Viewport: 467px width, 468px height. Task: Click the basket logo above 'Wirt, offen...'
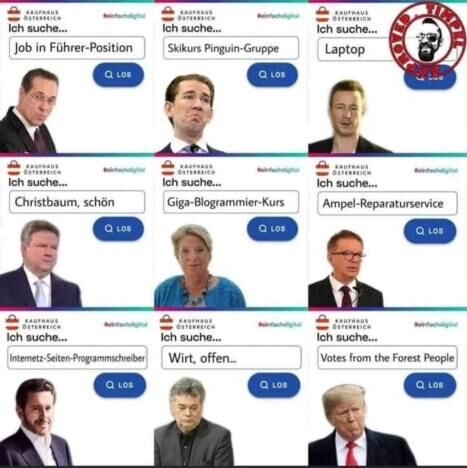167,323
